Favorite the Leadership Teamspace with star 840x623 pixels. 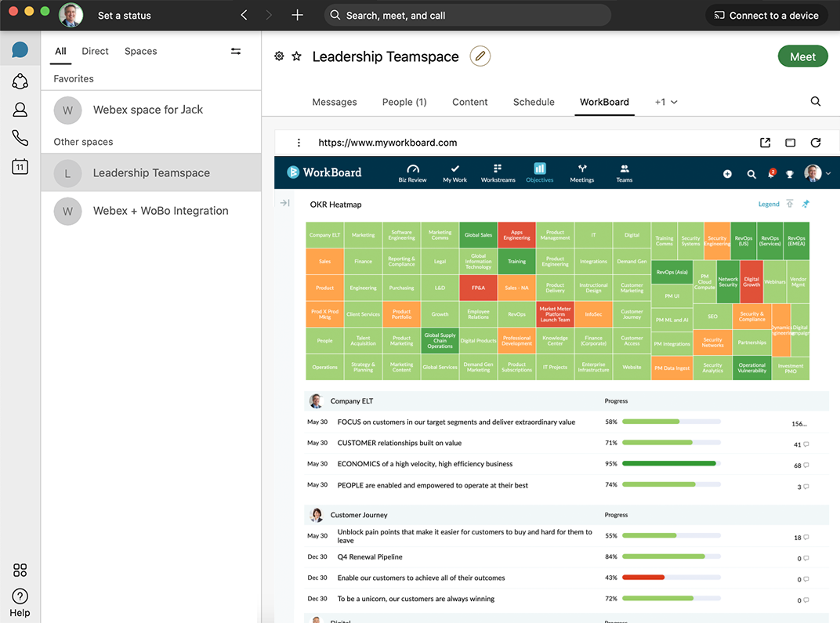coord(297,56)
